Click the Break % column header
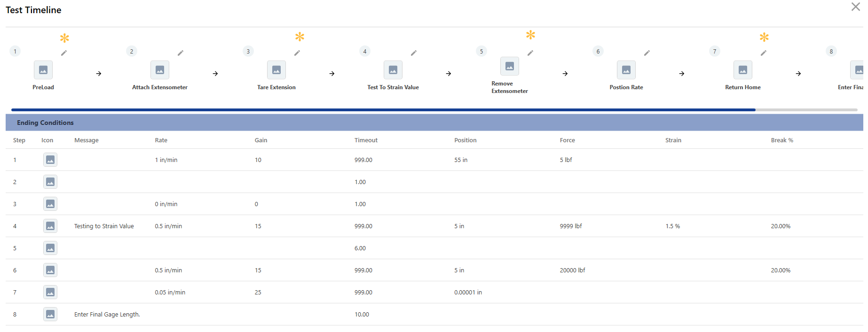The height and width of the screenshot is (332, 868). coord(782,140)
